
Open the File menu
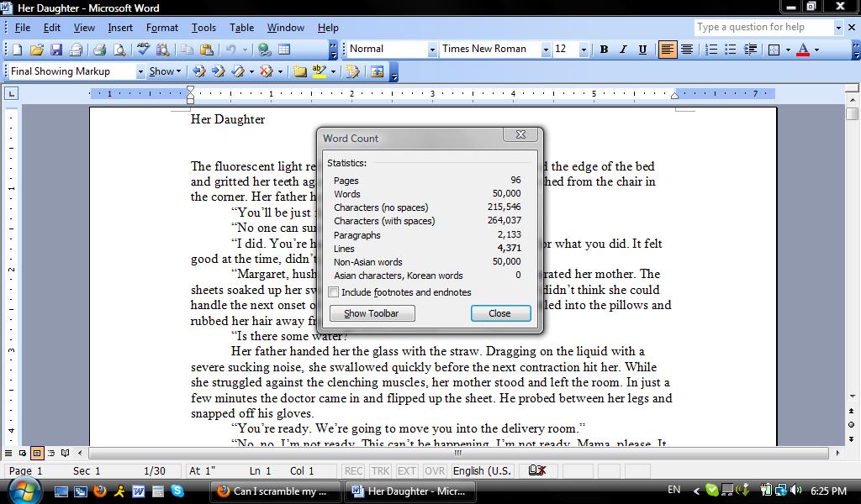tap(22, 28)
